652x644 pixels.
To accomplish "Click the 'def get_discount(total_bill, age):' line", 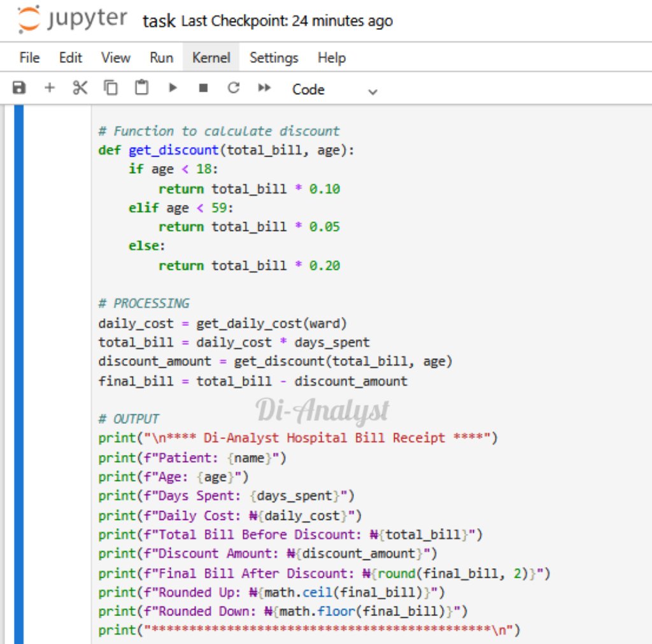I will tap(226, 150).
